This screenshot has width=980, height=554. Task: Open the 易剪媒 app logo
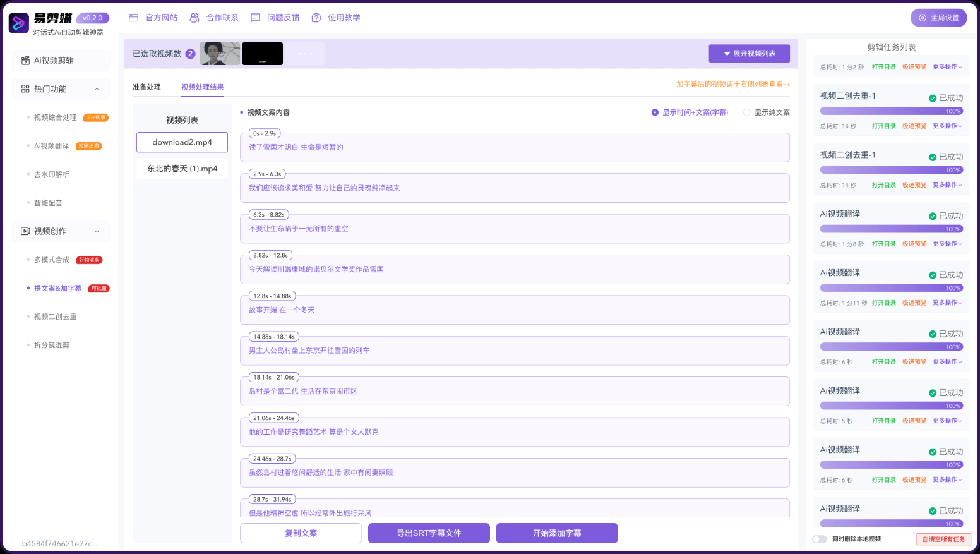[18, 23]
